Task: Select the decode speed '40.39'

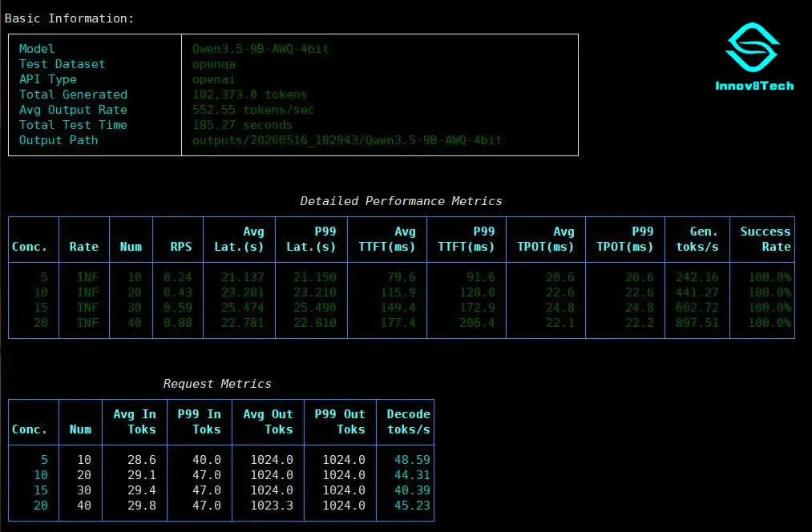Action: click(x=412, y=490)
